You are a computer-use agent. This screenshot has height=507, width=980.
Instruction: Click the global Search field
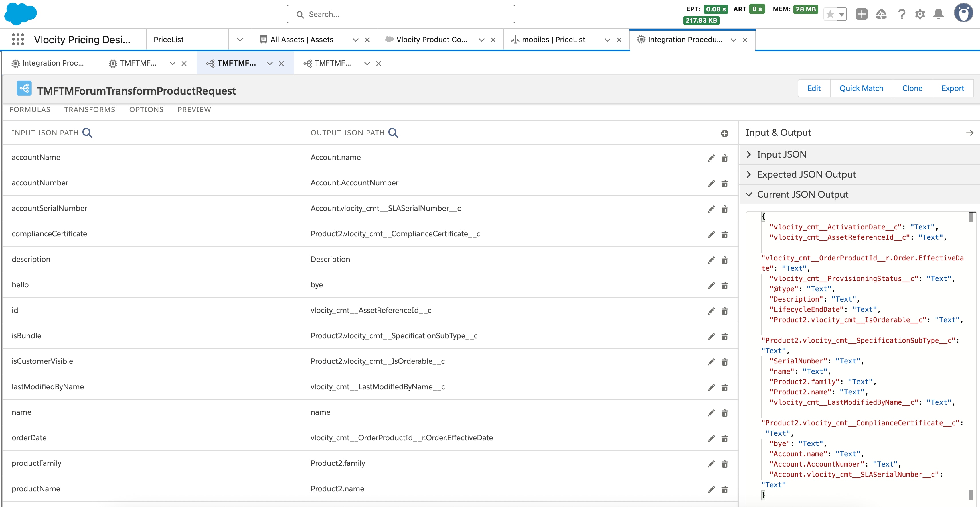(401, 14)
